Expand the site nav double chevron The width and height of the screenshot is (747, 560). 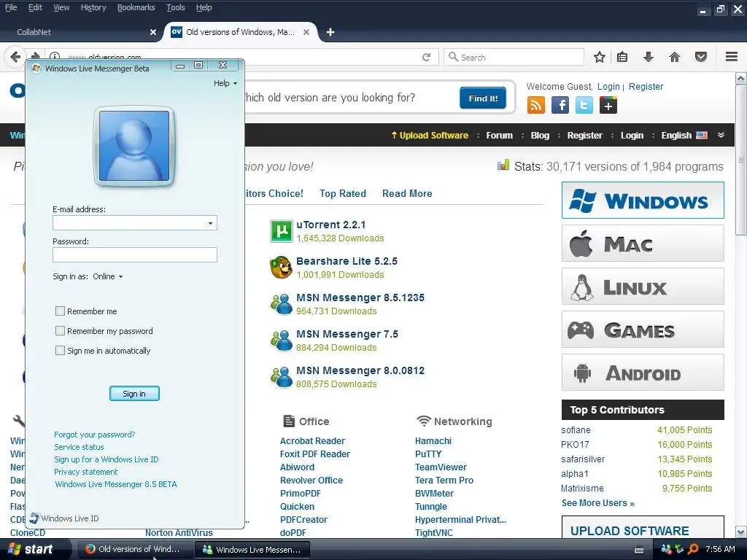[x=721, y=135]
